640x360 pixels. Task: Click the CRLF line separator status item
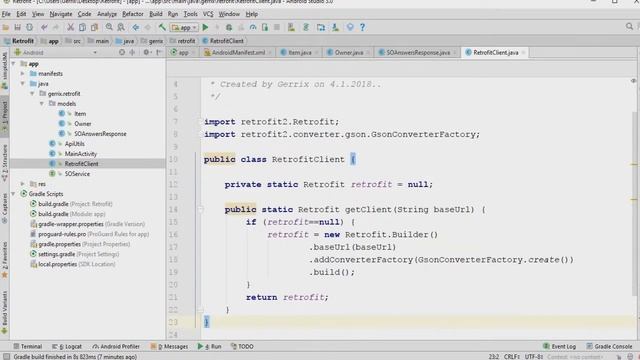511,356
